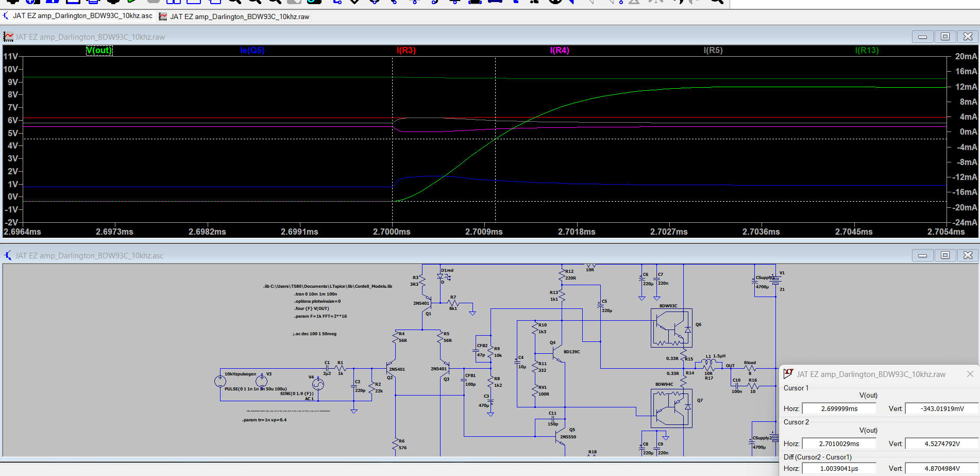Click the PULSE(0 1n 1n 1n 50u 100u) source value
Screen dimensions: 980x476
pos(256,389)
